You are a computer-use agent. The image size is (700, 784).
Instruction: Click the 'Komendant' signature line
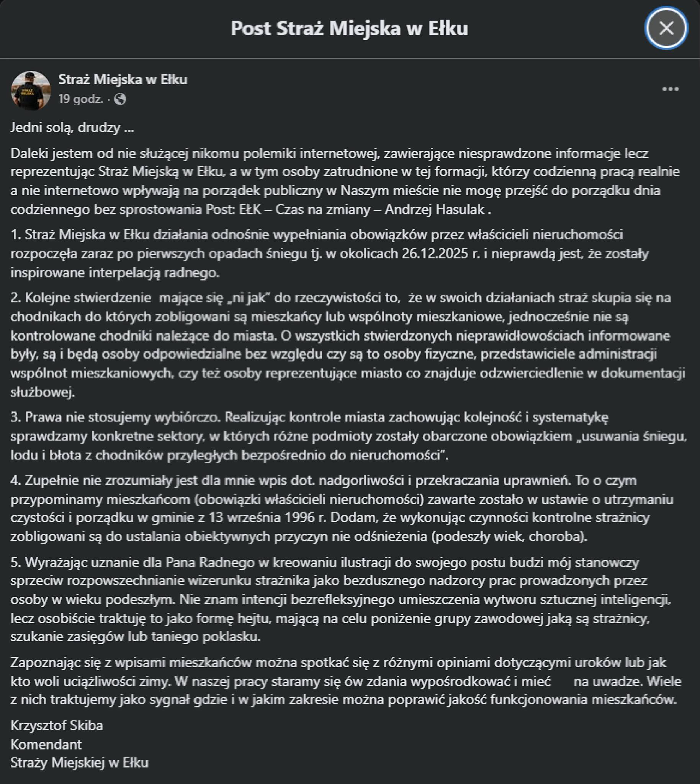coord(46,745)
